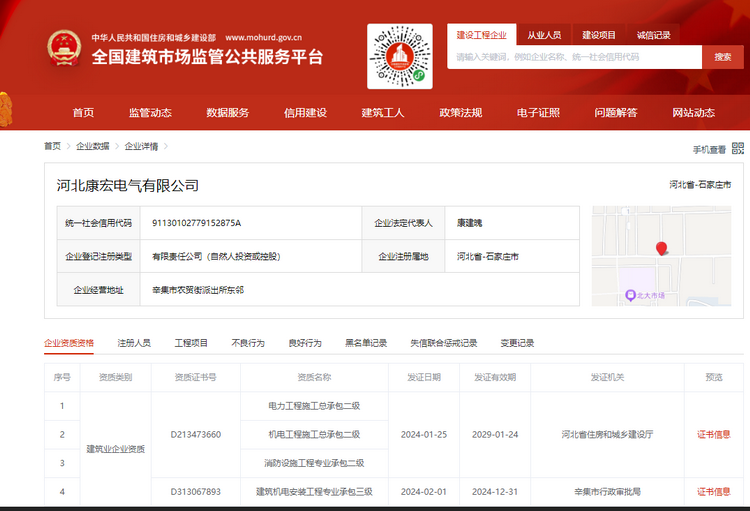
Task: Open 证书信息 for certificate D313067893
Action: [714, 491]
